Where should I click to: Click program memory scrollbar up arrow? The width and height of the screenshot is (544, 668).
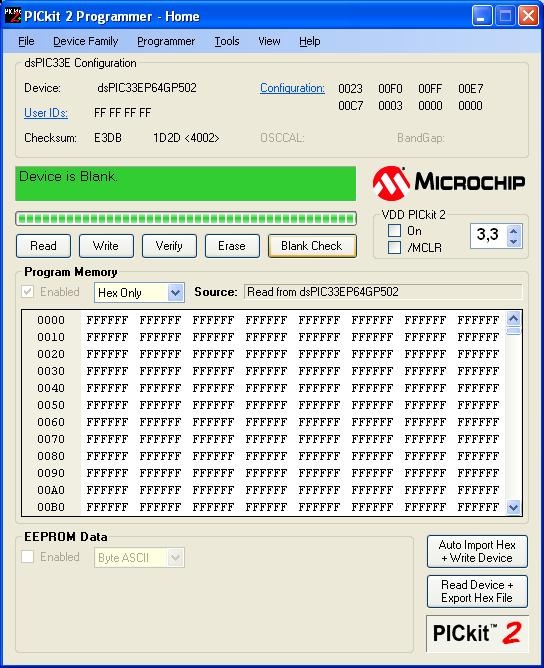514,319
